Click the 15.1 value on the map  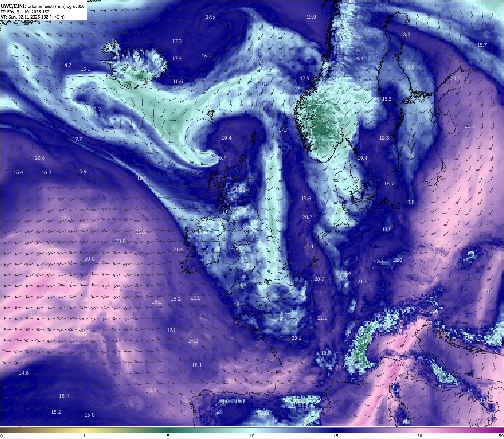[85, 69]
